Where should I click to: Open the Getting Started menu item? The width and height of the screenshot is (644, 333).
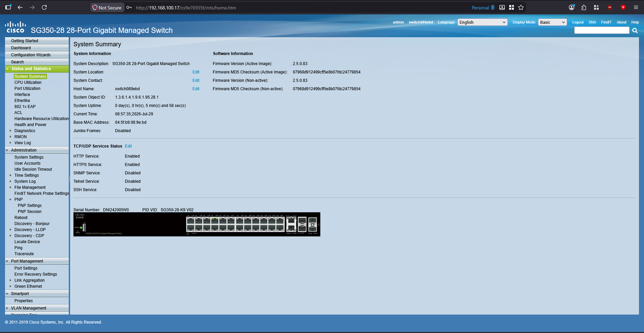pos(37,41)
